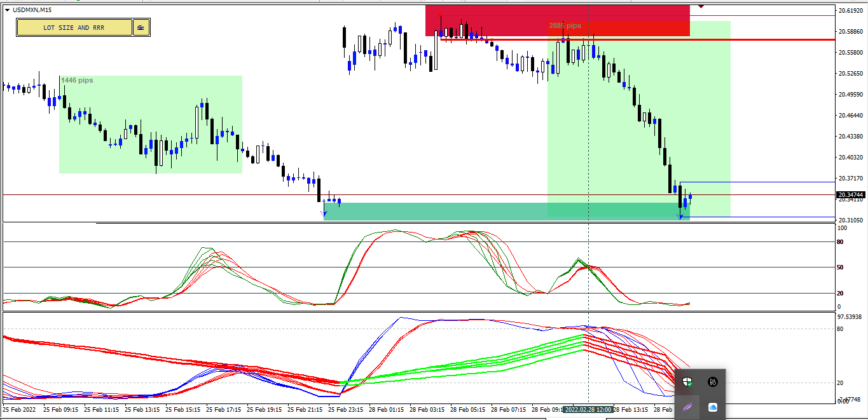
Task: Click the 28 Feb 13:15 time label
Action: (631, 410)
